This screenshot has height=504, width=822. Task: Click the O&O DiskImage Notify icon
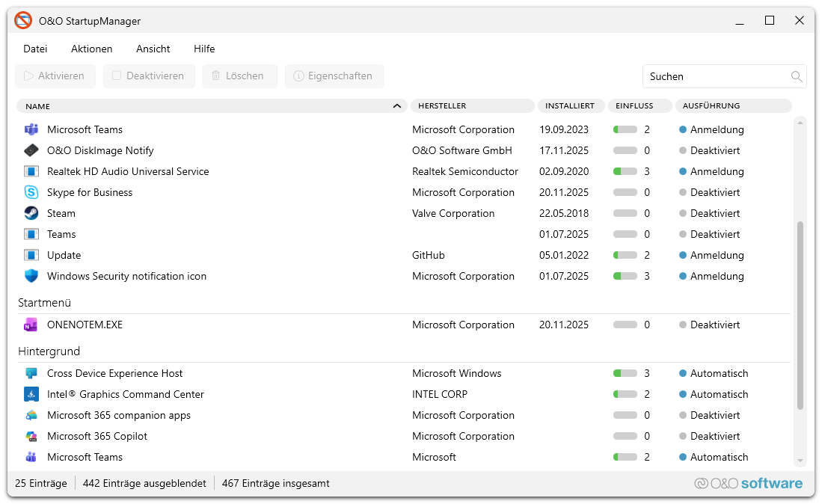pyautogui.click(x=31, y=150)
